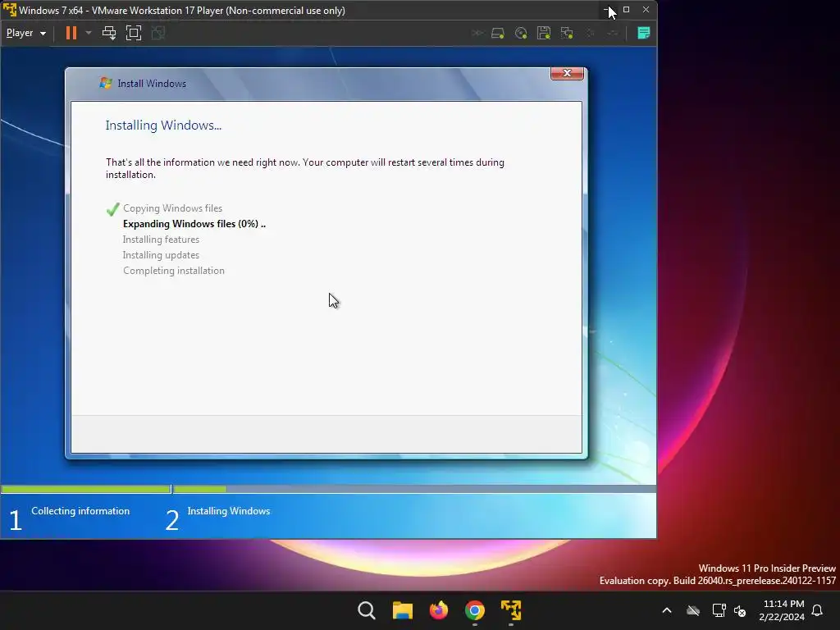The image size is (840, 630).
Task: Open the floppy drive device icon
Action: tap(544, 33)
